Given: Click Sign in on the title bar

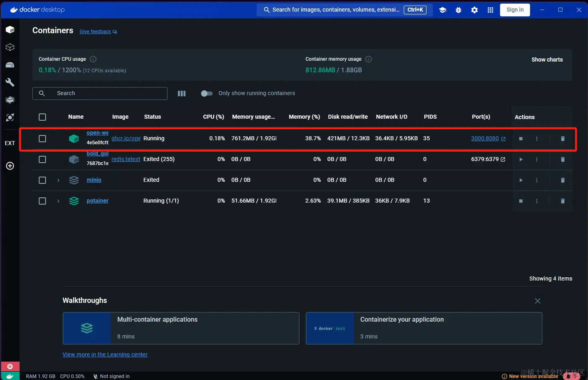Looking at the screenshot, I should point(515,10).
